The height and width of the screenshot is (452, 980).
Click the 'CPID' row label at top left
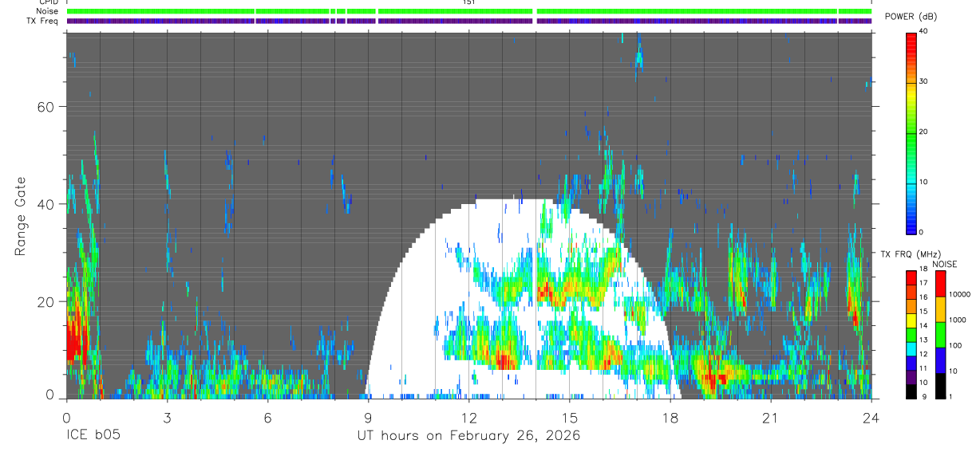tap(49, 2)
